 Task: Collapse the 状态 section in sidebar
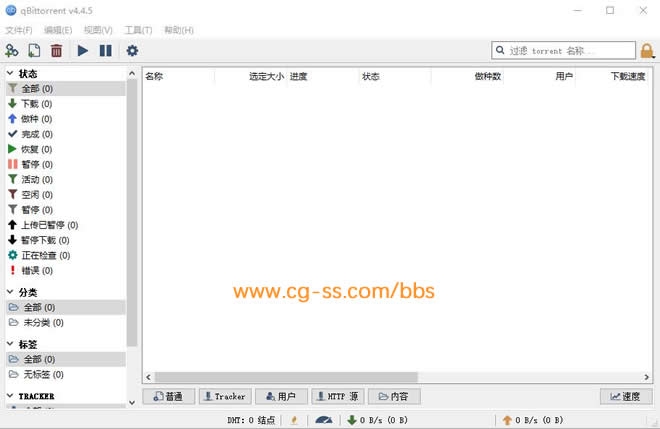tap(11, 74)
